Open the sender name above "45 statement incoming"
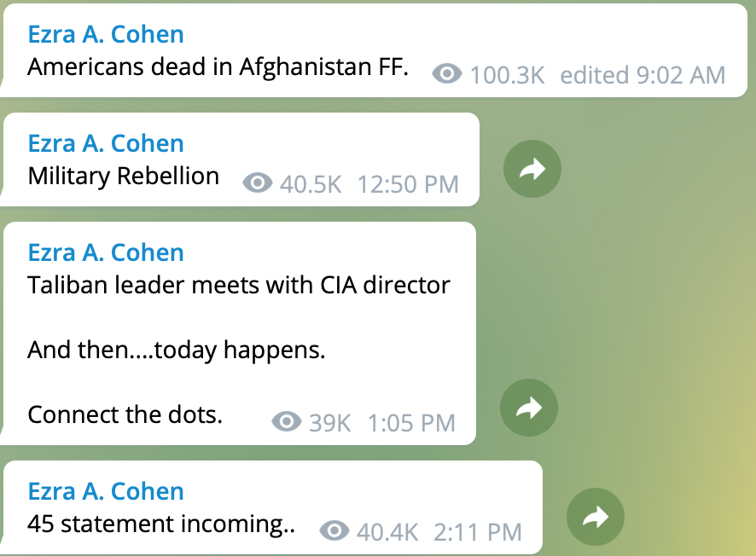This screenshot has width=756, height=556. pos(106,491)
